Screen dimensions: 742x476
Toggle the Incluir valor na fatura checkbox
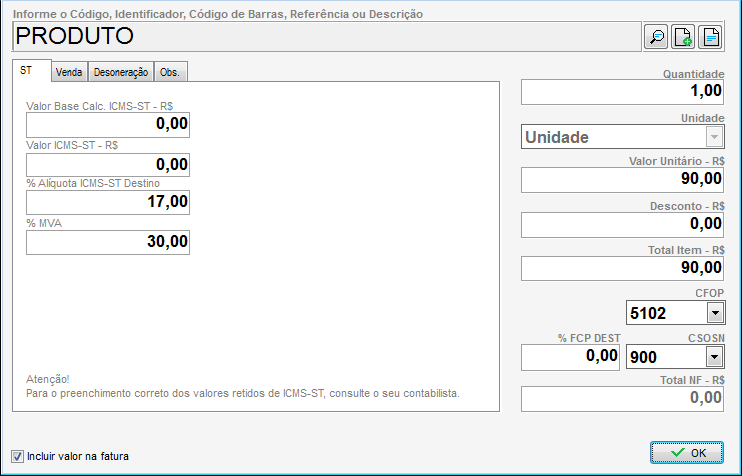[17, 456]
